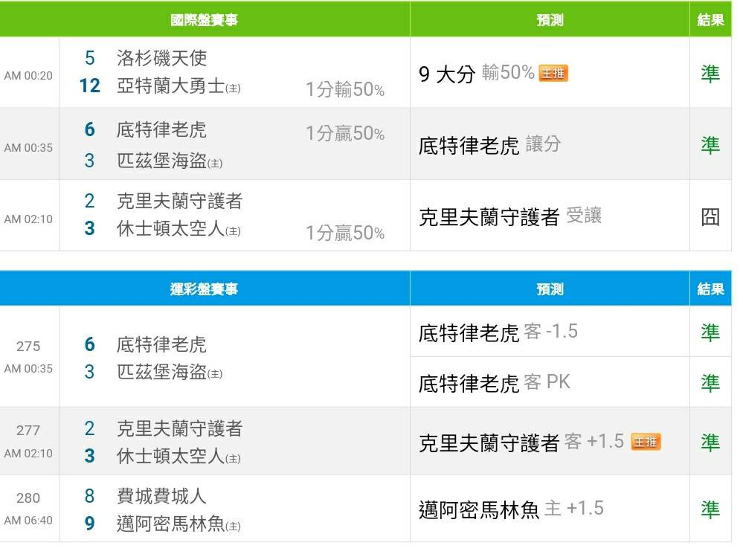
Task: Click the 預測 header in the blue 運彩盤 bar
Action: tap(550, 289)
